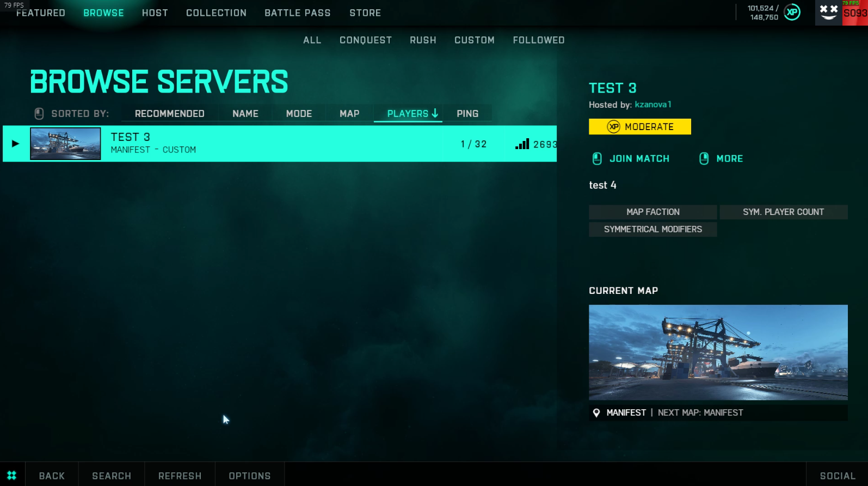Click the S093 red overlay badge
Viewport: 868px width, 486px height.
tap(855, 13)
